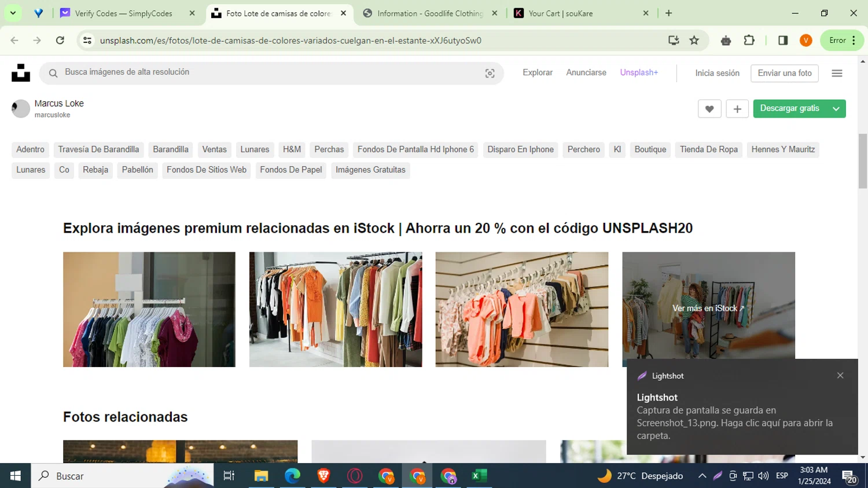The width and height of the screenshot is (868, 488).
Task: Select the Rebaja tag
Action: tap(95, 170)
